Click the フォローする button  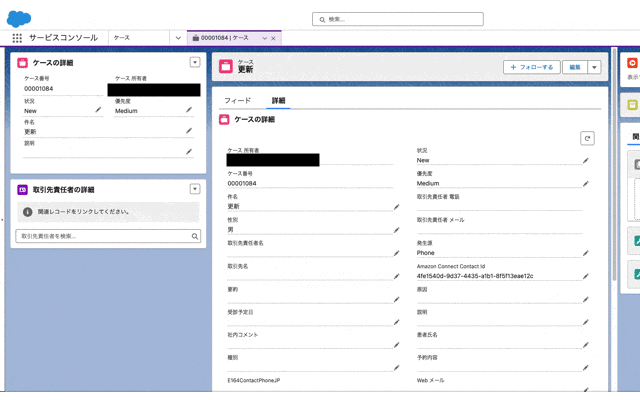pos(531,67)
